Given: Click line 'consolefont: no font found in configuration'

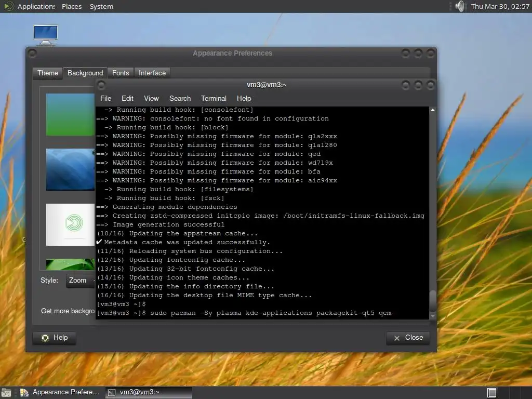Looking at the screenshot, I should 239,119.
